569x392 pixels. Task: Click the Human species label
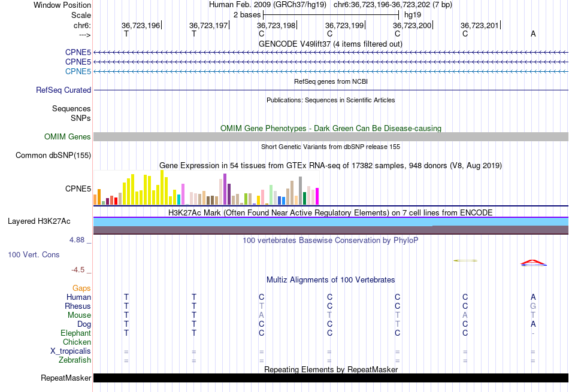click(x=78, y=297)
